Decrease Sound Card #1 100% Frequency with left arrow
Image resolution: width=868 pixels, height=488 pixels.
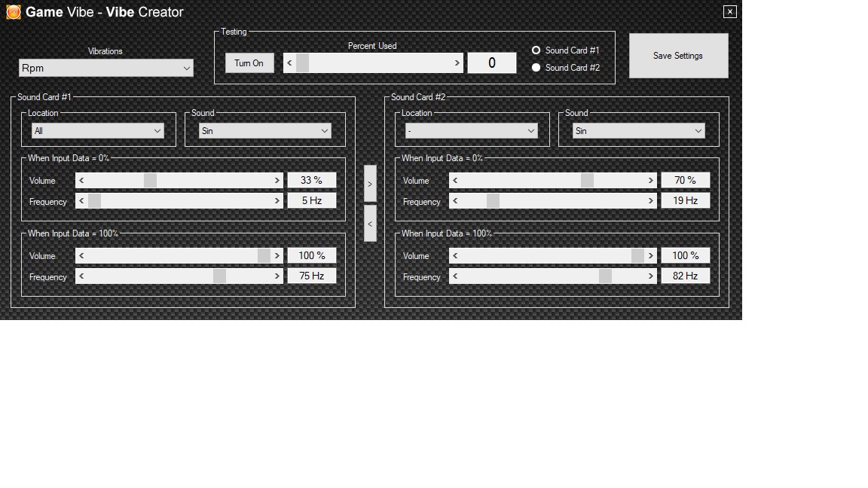81,276
